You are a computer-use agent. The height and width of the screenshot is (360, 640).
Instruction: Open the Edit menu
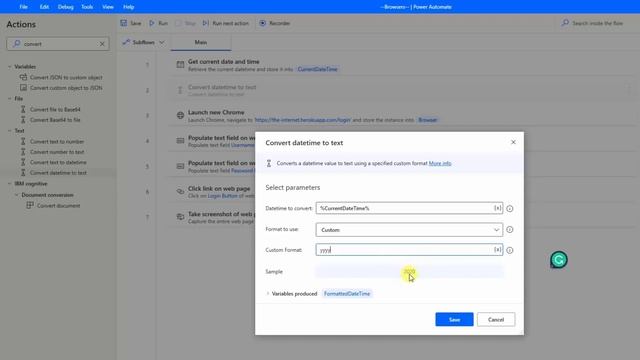(44, 7)
